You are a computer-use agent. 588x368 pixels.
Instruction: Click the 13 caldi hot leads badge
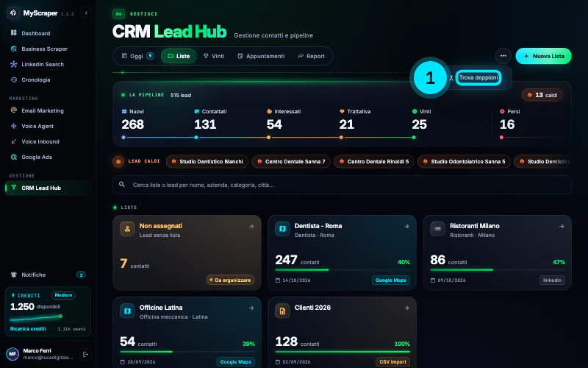[542, 95]
